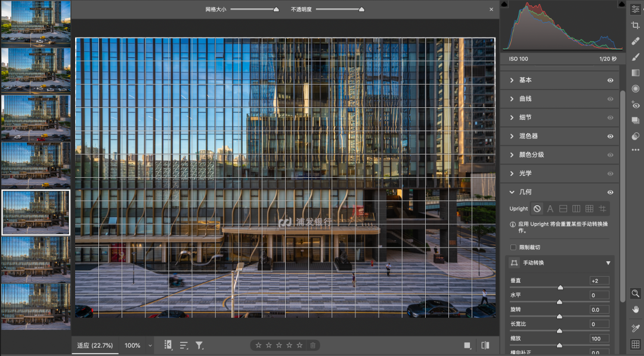Click the 100% zoom button
Image resolution: width=644 pixels, height=356 pixels.
(132, 345)
